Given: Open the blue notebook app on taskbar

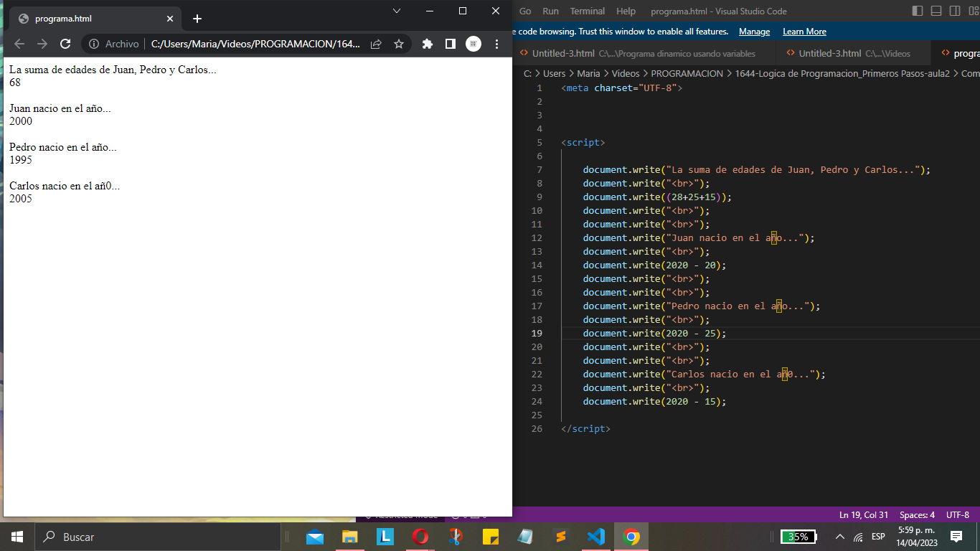Looking at the screenshot, I should (526, 537).
